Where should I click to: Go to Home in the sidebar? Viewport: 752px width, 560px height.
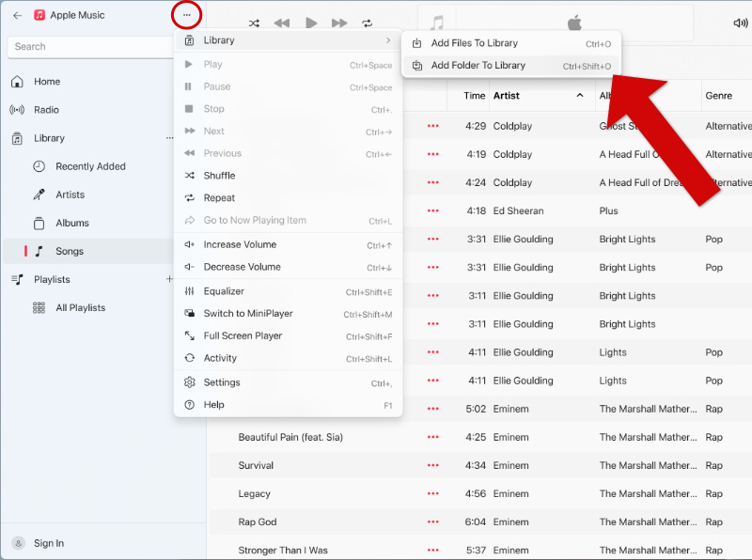click(x=47, y=82)
